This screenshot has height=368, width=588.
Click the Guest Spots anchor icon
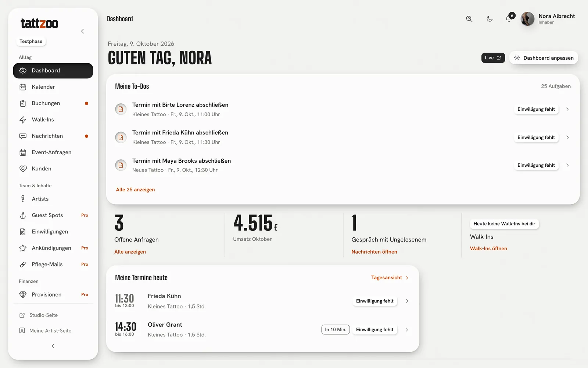tap(23, 216)
